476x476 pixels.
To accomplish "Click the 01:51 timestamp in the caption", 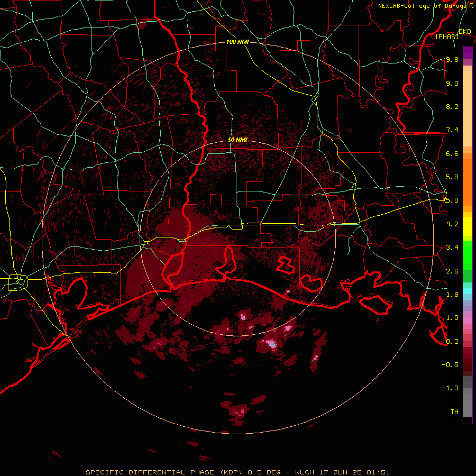I will pos(378,472).
